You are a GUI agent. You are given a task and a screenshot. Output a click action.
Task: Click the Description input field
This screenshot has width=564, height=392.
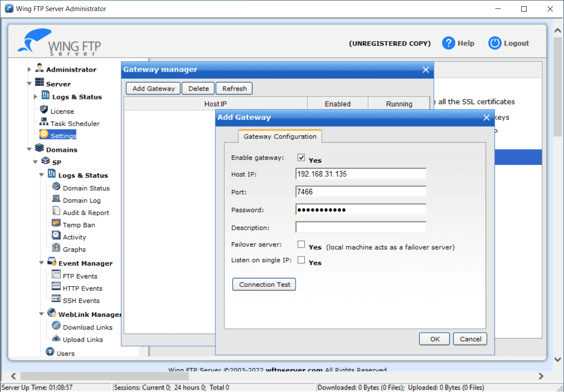click(x=361, y=227)
